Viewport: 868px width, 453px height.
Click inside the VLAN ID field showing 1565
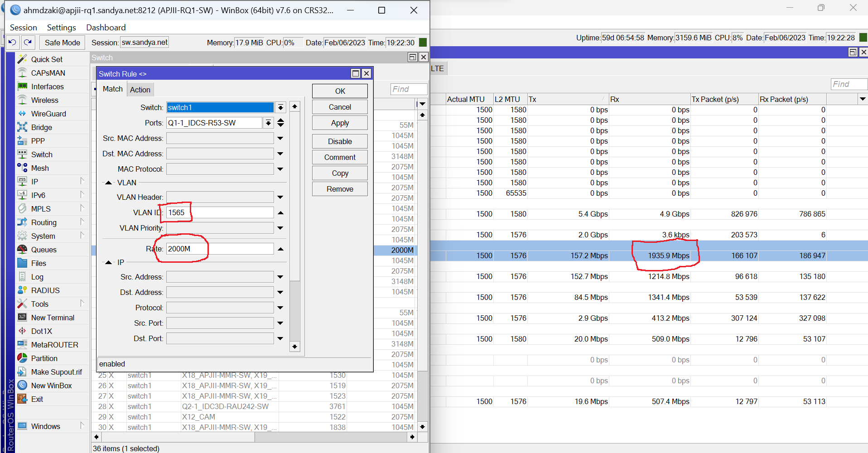(220, 212)
